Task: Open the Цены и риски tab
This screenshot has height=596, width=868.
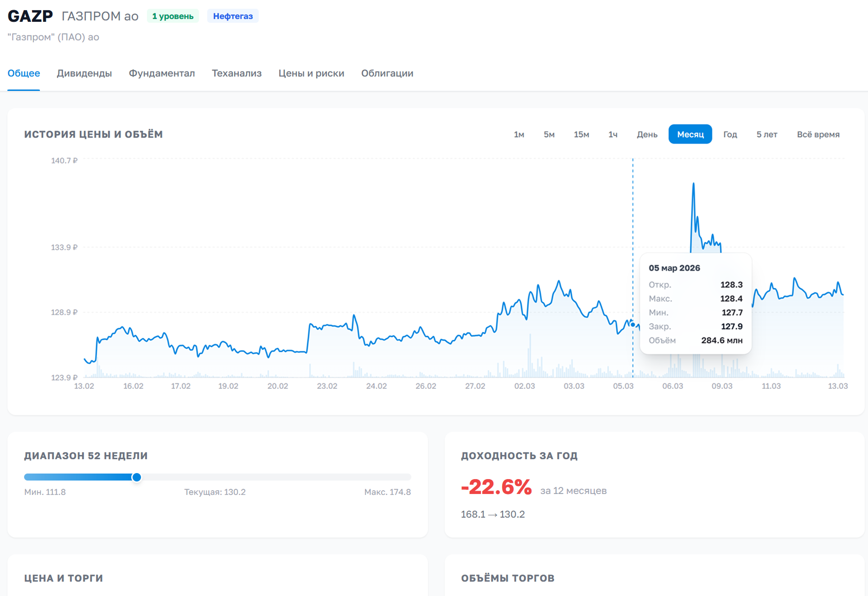Action: coord(311,73)
